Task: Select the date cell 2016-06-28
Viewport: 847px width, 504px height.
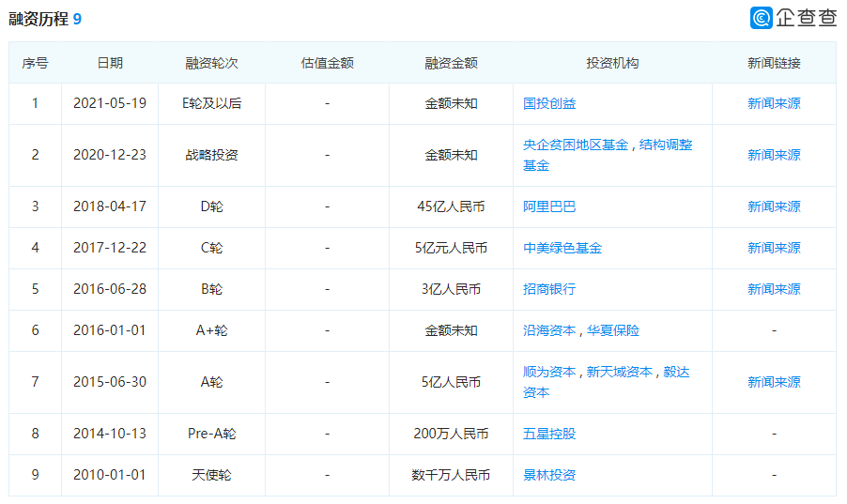Action: tap(110, 289)
